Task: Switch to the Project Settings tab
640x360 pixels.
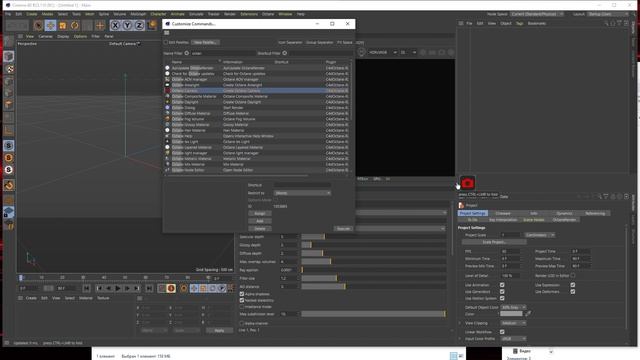Action: point(473,213)
